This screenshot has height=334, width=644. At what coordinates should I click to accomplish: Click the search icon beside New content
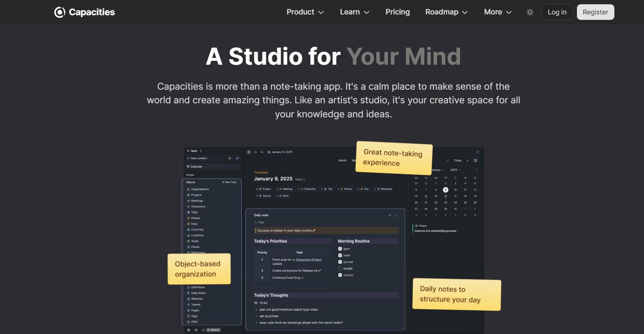[x=230, y=158]
